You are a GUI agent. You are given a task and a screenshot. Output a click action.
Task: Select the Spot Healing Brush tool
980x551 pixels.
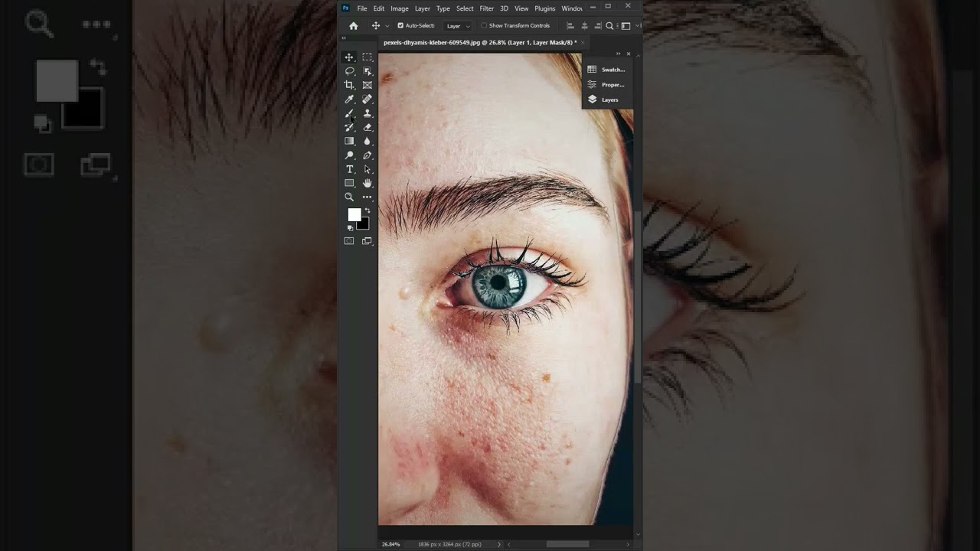coord(367,99)
